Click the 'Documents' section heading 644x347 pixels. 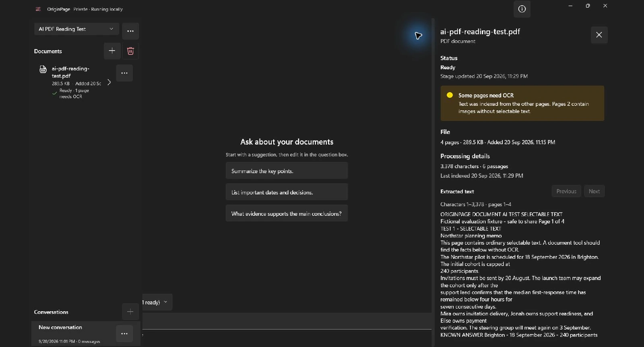(x=48, y=51)
